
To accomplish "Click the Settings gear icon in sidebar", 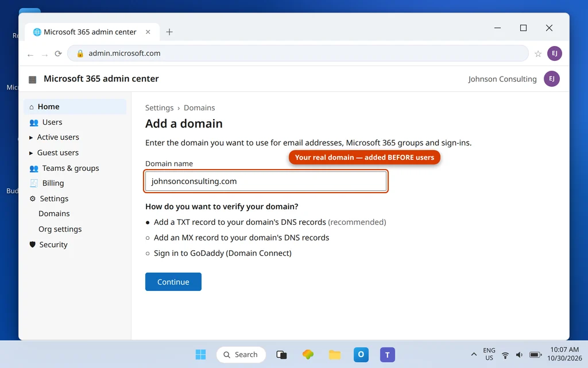I will (33, 198).
